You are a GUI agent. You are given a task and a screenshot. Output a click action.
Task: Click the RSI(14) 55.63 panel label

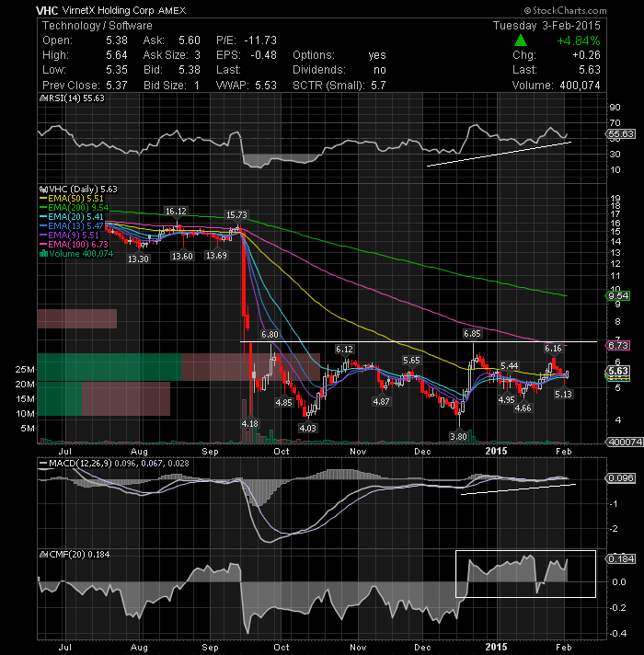pos(77,98)
